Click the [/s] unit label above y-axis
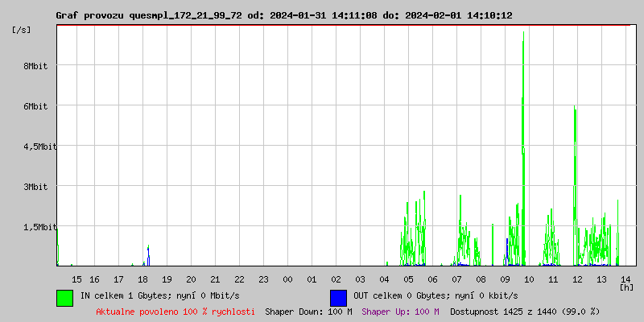The width and height of the screenshot is (644, 322). tap(22, 30)
